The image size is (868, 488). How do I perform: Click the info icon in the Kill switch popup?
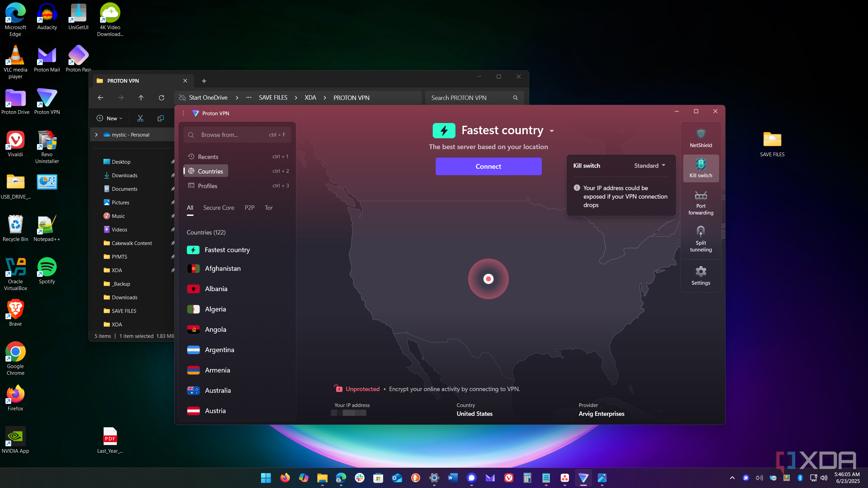(x=577, y=188)
